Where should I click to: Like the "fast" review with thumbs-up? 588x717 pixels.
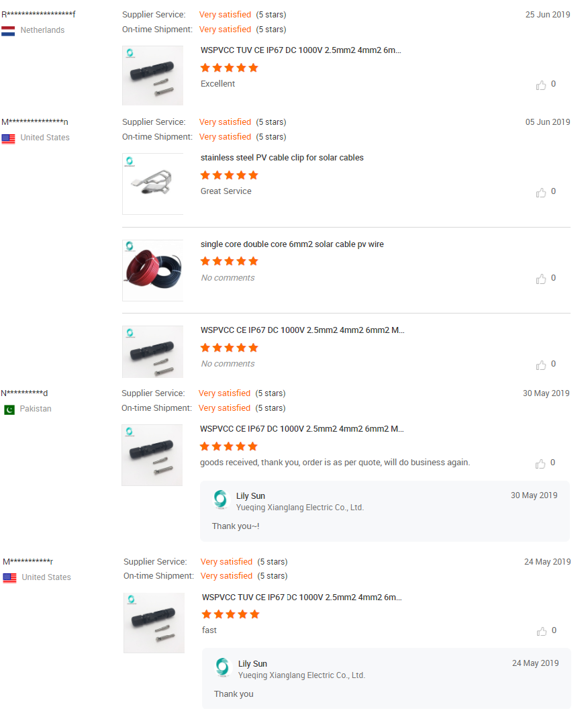(x=541, y=632)
